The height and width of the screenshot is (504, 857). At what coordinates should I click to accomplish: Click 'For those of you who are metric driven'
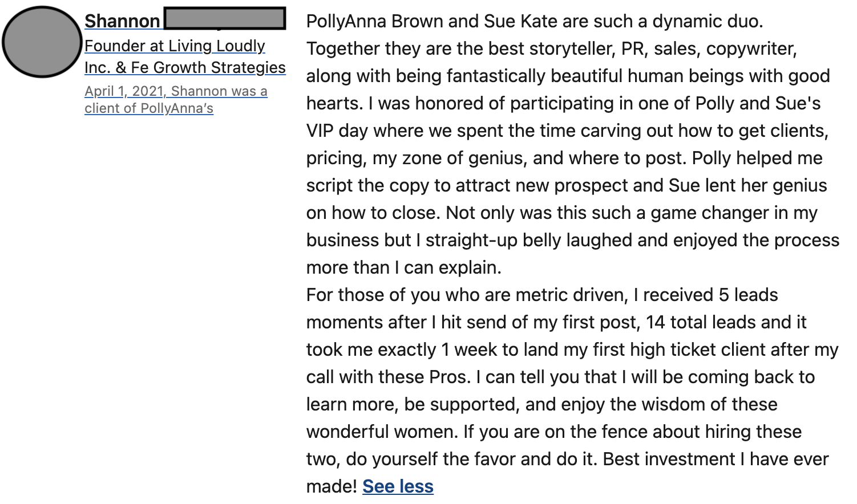tap(466, 295)
